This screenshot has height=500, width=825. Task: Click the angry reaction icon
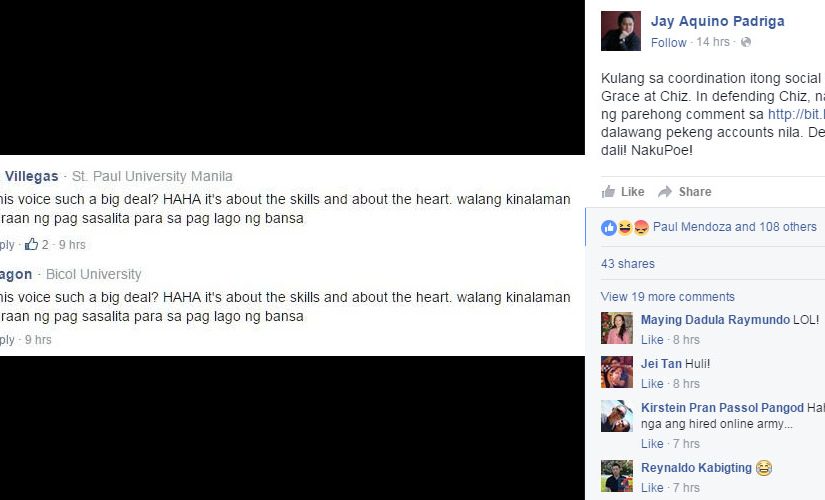[x=640, y=228]
